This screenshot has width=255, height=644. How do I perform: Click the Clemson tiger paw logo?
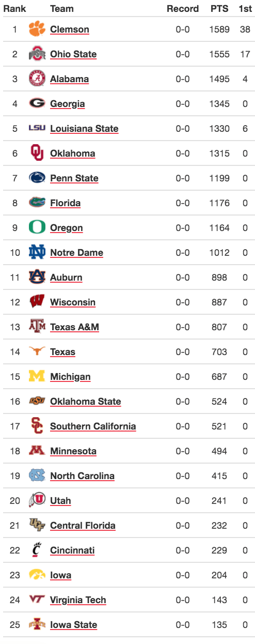[37, 29]
